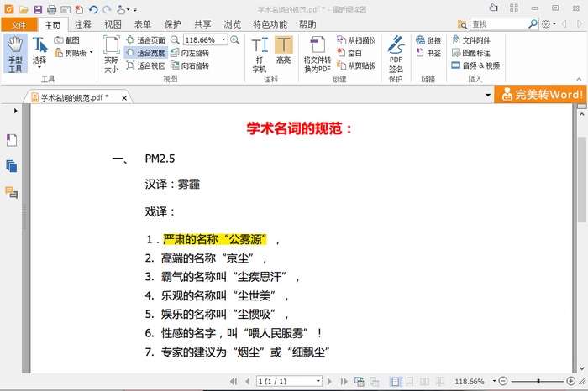The width and height of the screenshot is (588, 391).
Task: Select the Hand tool (手型工具)
Action: (15, 55)
